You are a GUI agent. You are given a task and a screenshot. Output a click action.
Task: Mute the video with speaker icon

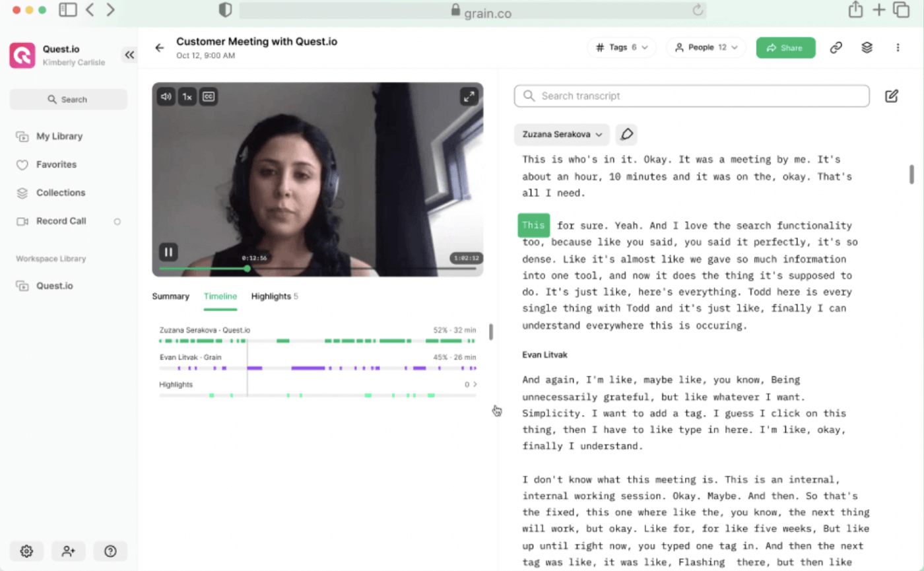[x=166, y=97]
